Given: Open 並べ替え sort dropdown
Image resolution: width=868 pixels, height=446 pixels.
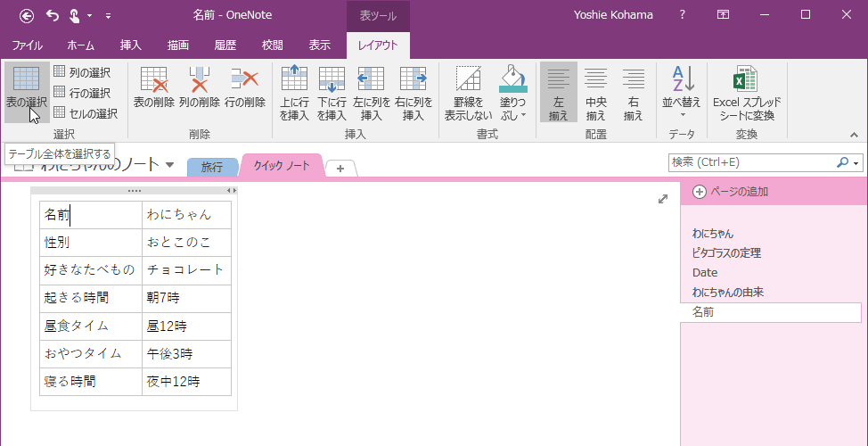Looking at the screenshot, I should (682, 92).
